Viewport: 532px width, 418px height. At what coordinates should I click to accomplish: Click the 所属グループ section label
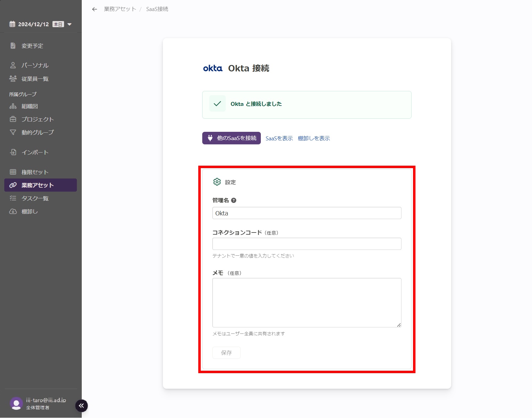pyautogui.click(x=23, y=94)
